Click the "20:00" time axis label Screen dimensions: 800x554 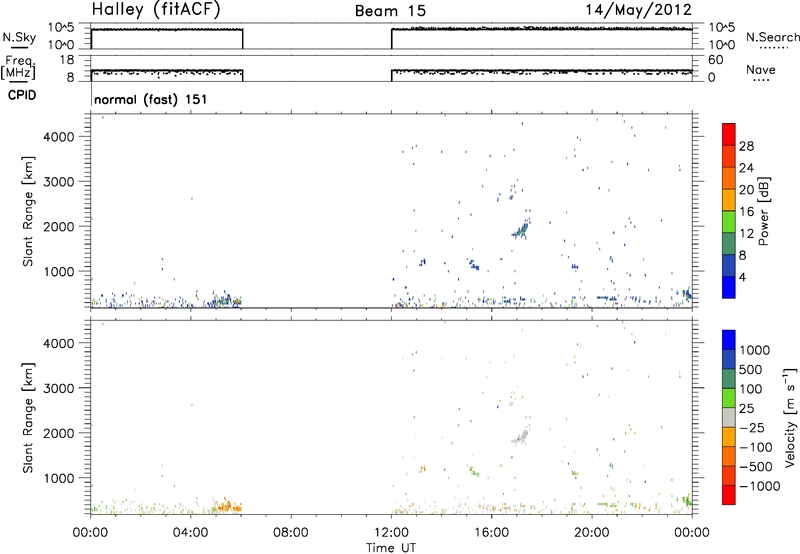click(x=592, y=533)
